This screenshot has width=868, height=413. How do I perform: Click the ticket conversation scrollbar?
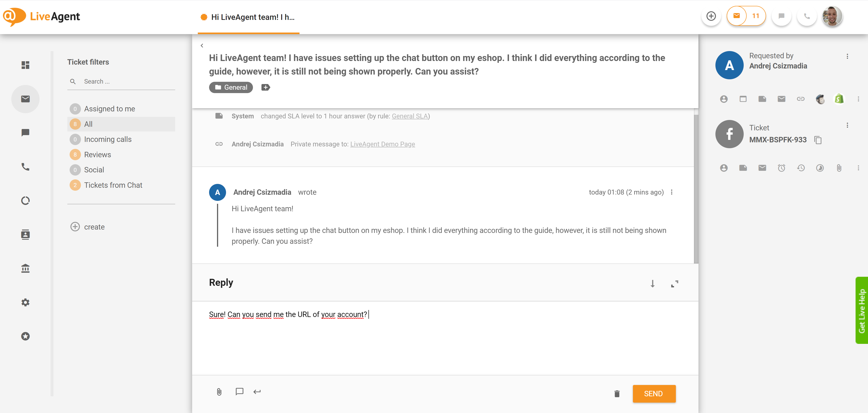pyautogui.click(x=696, y=189)
